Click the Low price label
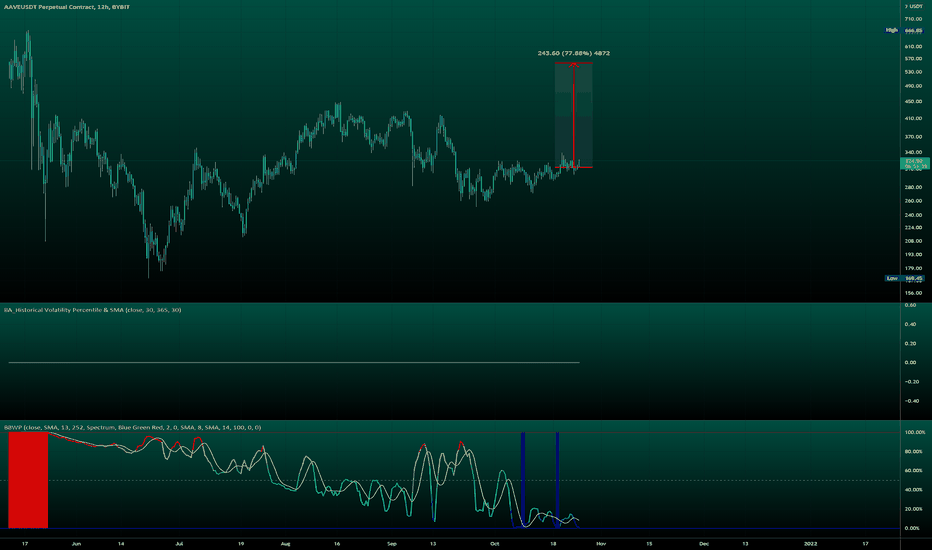Screen dimensions: 932x550 point(903,278)
